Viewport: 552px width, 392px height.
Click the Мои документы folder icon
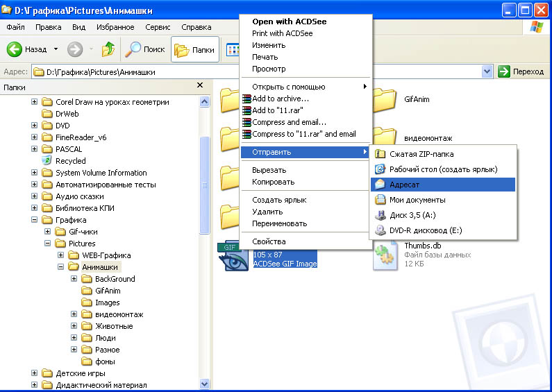click(x=380, y=200)
